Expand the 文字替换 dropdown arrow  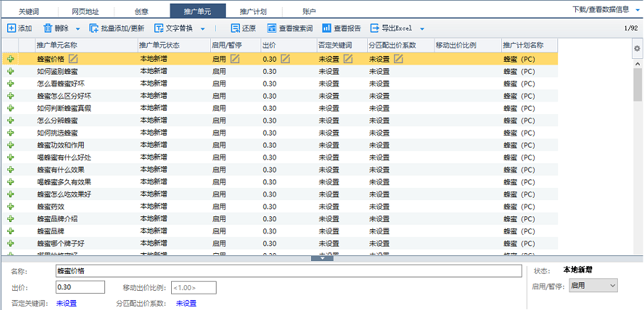pos(202,29)
